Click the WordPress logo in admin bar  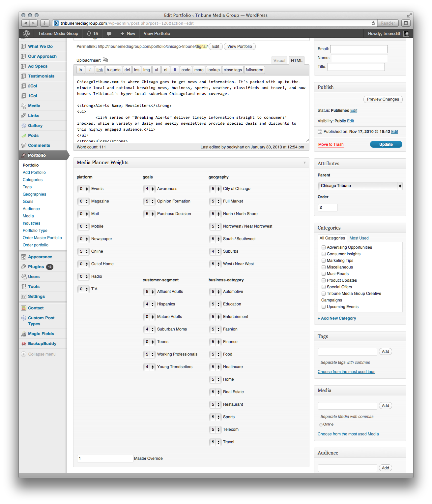click(26, 34)
